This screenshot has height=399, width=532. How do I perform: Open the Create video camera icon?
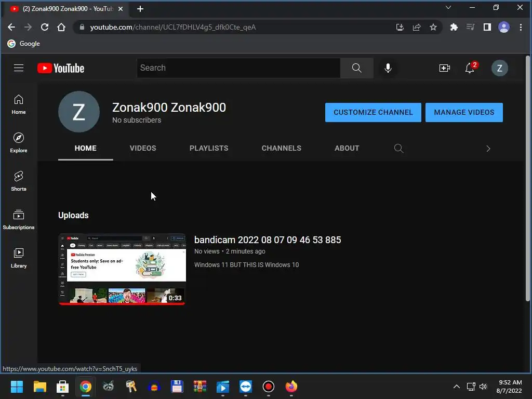[x=445, y=68]
